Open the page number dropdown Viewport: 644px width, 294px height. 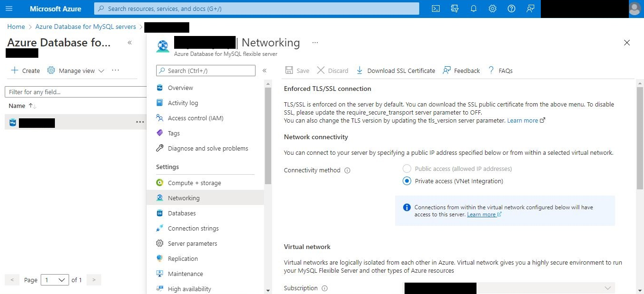click(55, 280)
